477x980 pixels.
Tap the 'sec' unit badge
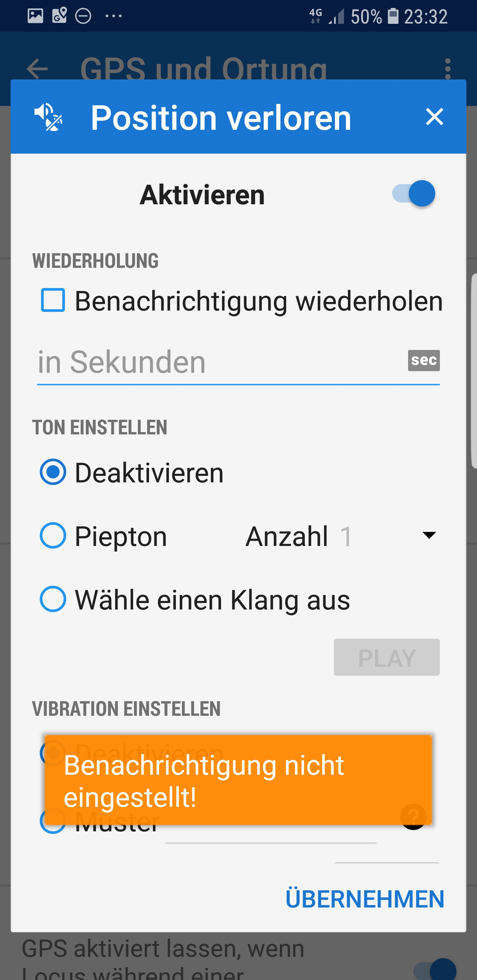423,360
